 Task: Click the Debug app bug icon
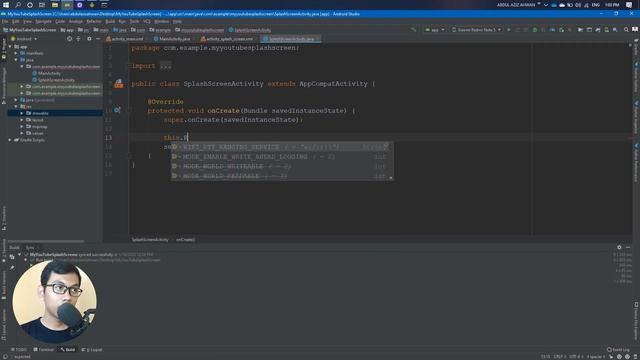tap(535, 30)
